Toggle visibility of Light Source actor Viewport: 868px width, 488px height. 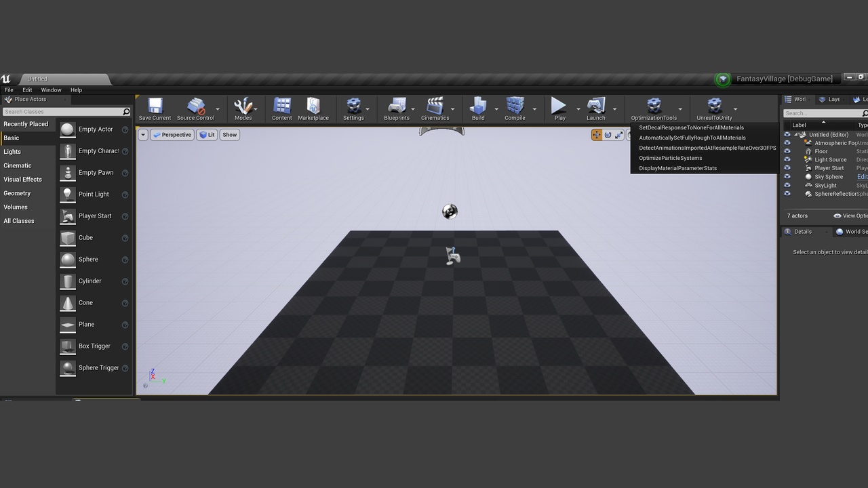coord(787,160)
